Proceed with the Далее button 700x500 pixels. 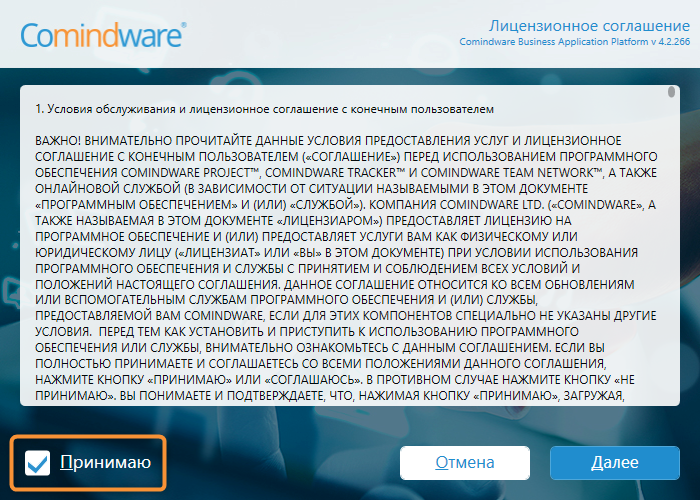coord(615,462)
